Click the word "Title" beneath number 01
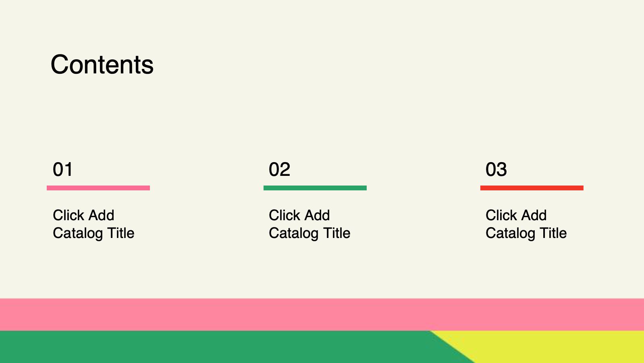This screenshot has height=363, width=644. [121, 233]
